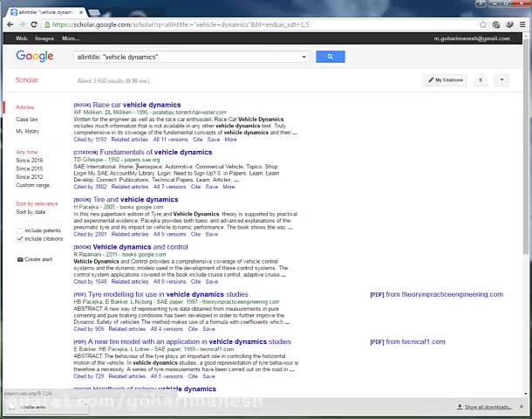
Task: Open My library in the sidebar
Action: tap(28, 131)
